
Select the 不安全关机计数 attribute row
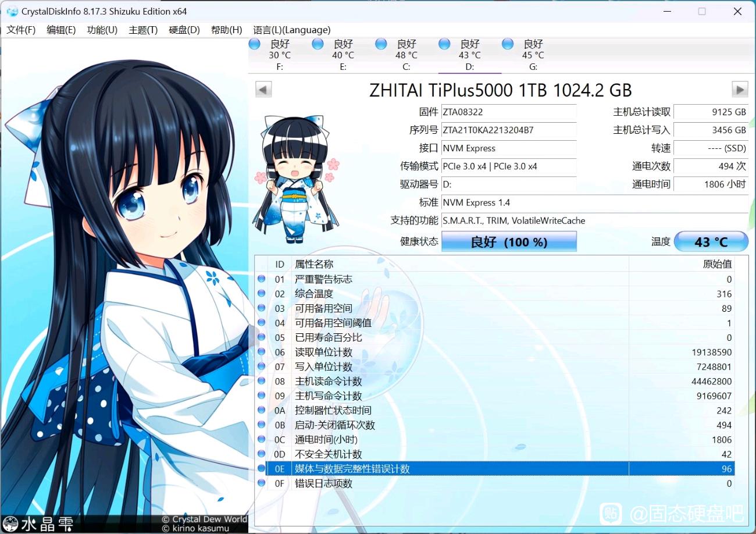494,454
